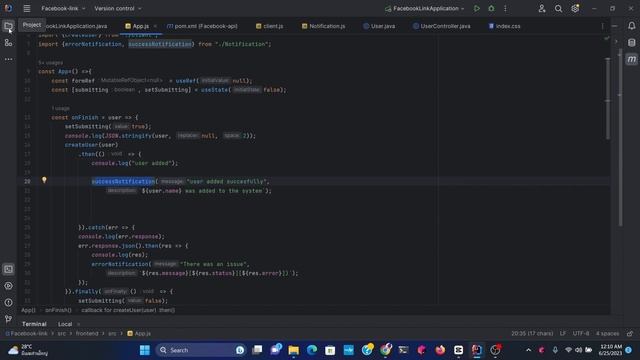Show hidden system tray icons
Screen dimensions: 640x360
(529, 350)
